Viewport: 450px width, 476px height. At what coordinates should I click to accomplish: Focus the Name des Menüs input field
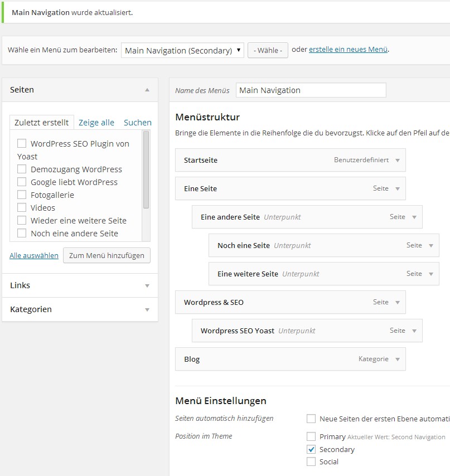[311, 90]
